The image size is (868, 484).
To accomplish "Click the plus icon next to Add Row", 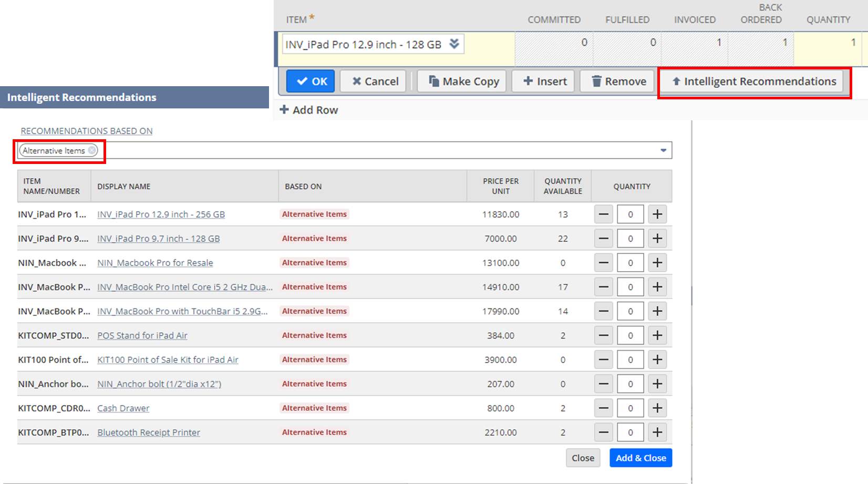I will pos(285,109).
